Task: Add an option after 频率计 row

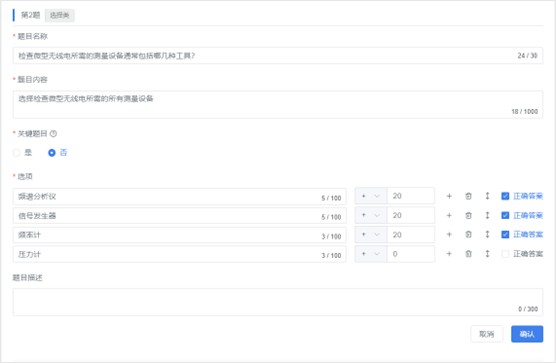Action: [449, 234]
